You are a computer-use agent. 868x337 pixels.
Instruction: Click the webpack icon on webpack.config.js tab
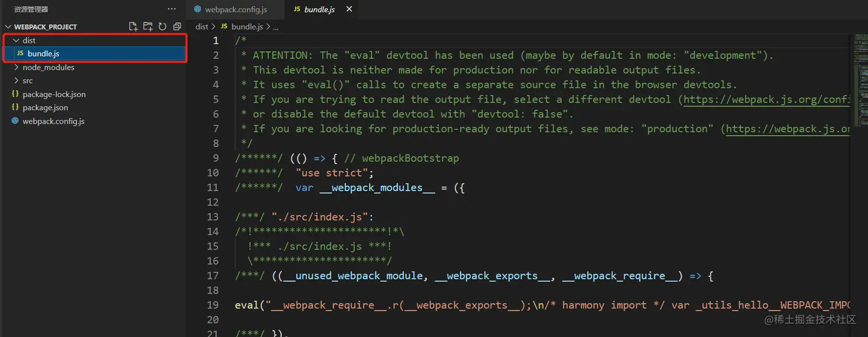pos(197,9)
